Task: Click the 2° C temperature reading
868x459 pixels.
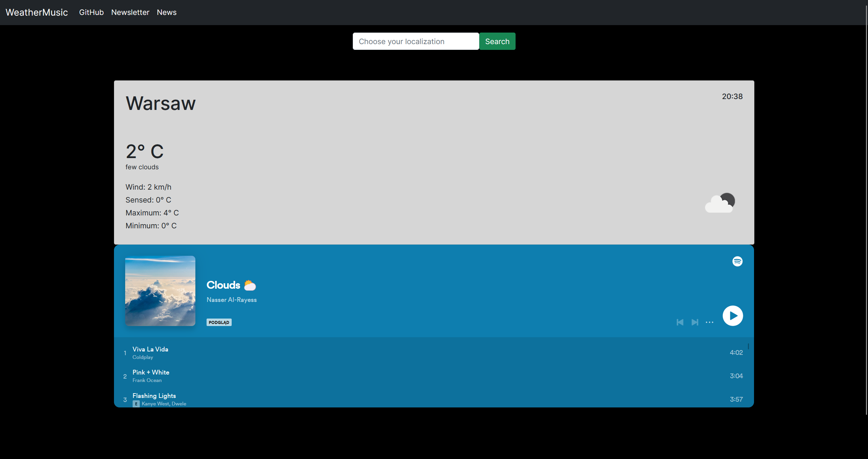Action: tap(144, 151)
